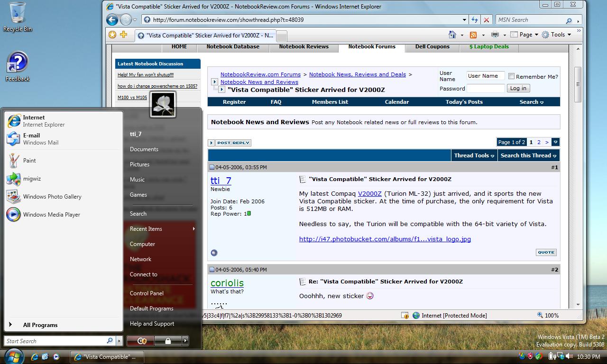
Task: Click the Password input field
Action: click(486, 88)
